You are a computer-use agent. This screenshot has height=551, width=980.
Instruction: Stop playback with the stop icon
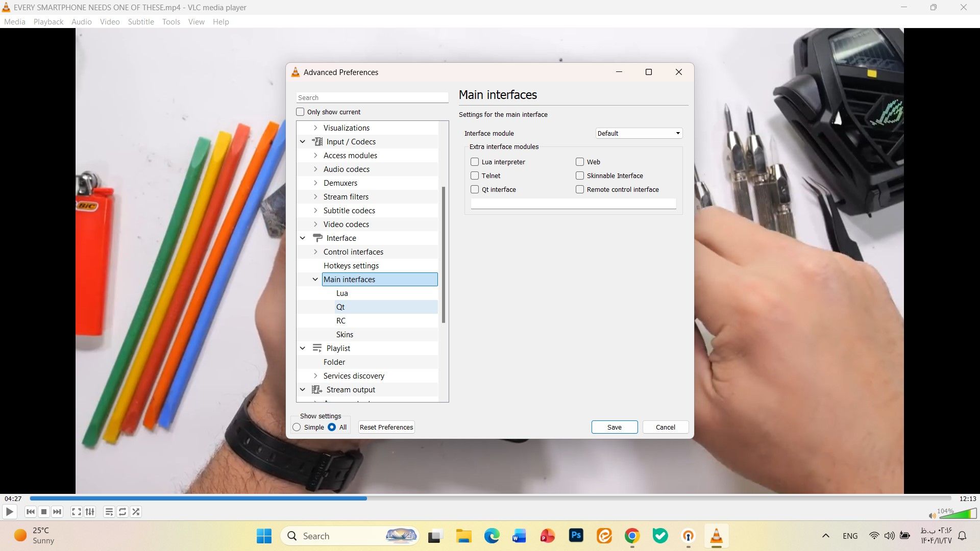click(44, 512)
